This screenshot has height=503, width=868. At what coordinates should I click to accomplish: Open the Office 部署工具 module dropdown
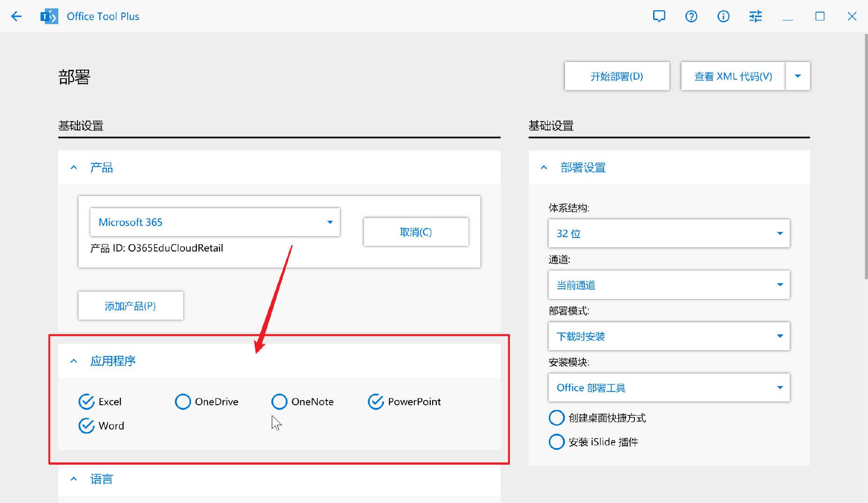click(669, 387)
